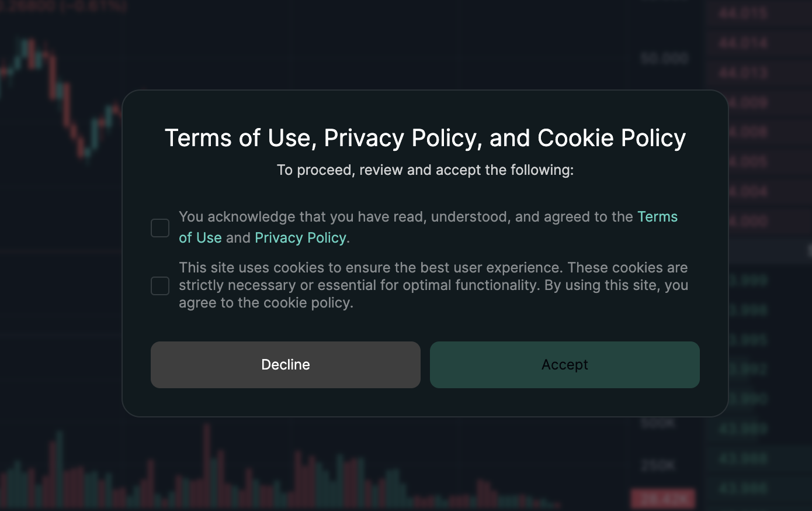Viewport: 812px width, 511px height.
Task: Click the 'This site uses cookies' paragraph
Action: [433, 285]
